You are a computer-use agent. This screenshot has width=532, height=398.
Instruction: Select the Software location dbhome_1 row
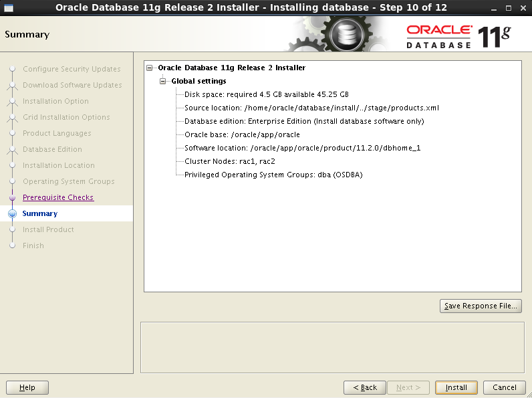pyautogui.click(x=302, y=148)
